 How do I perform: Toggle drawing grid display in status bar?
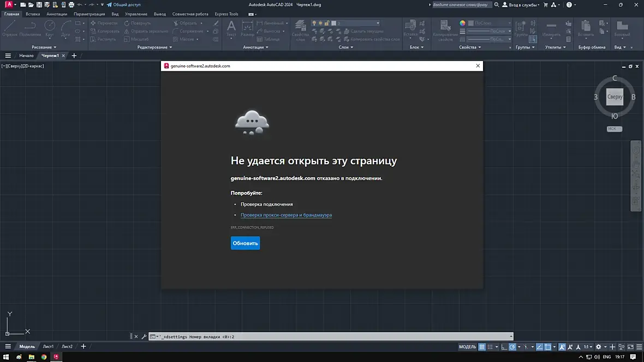[x=482, y=347]
